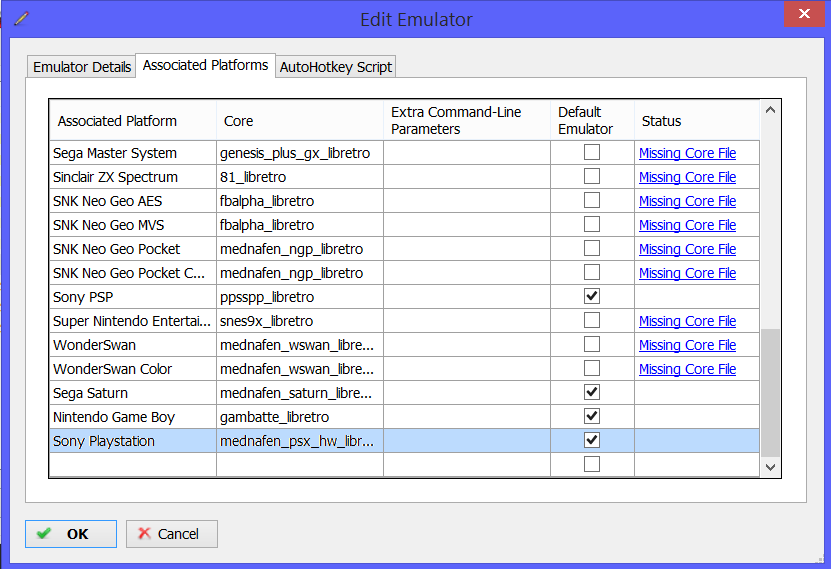Follow Missing Core File link for WonderSwan Color
This screenshot has width=831, height=569.
pos(687,369)
